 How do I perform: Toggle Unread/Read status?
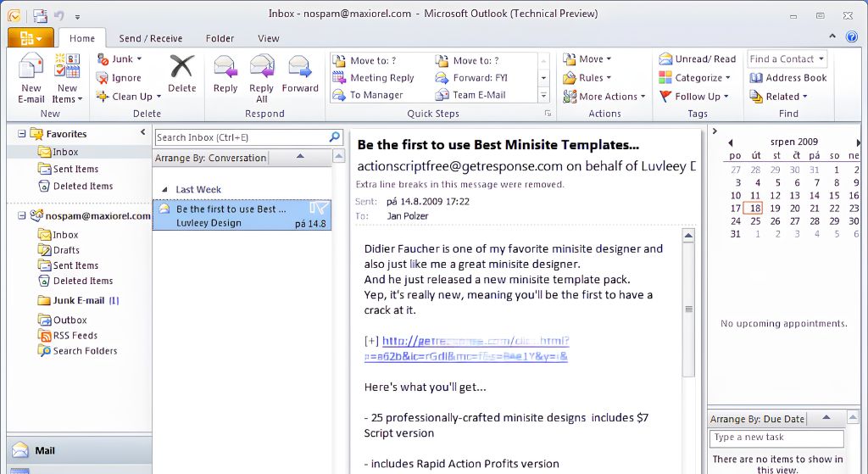point(697,59)
